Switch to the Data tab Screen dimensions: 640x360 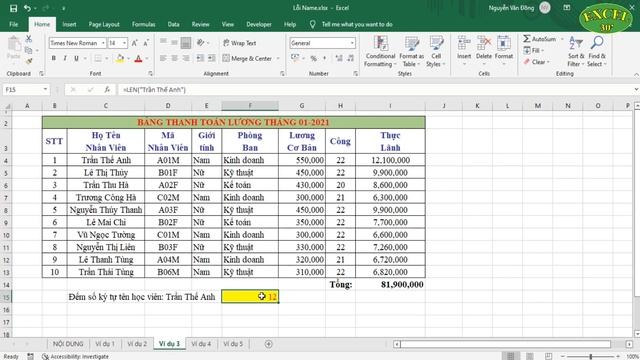tap(173, 24)
